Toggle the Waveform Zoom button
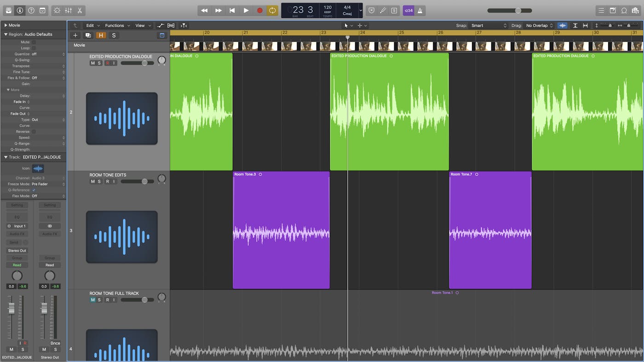Viewport: 644px width, 362px height. click(562, 25)
